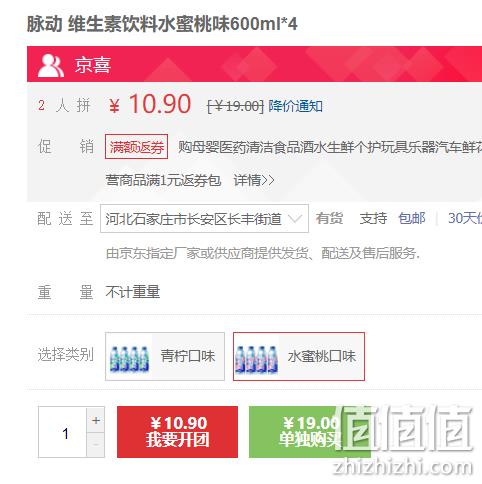
Task: Open the 降价通知 price alert link
Action: point(295,106)
